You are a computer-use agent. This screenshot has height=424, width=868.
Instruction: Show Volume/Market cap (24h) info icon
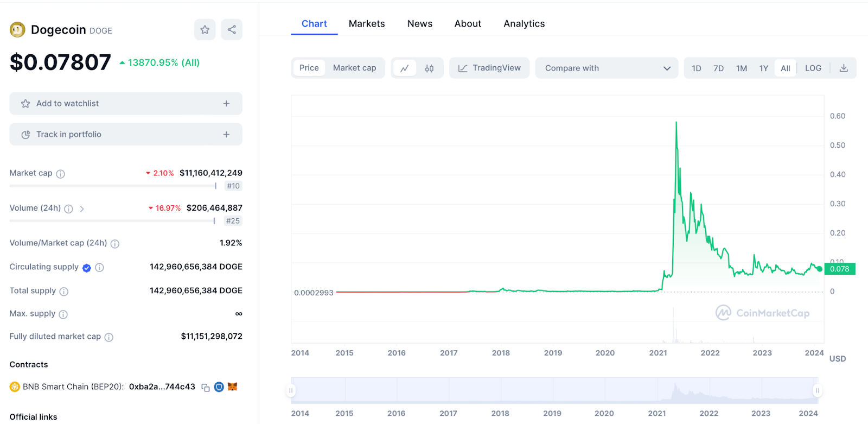tap(115, 244)
